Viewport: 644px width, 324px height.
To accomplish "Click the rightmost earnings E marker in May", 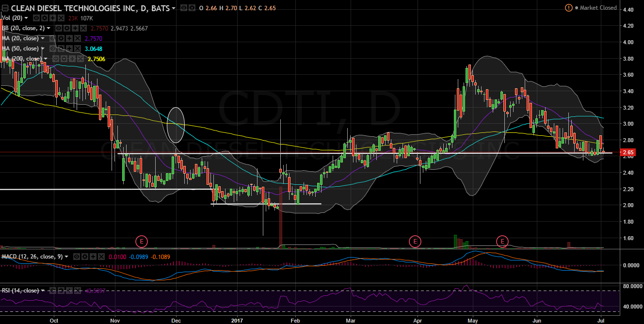I will pyautogui.click(x=502, y=241).
